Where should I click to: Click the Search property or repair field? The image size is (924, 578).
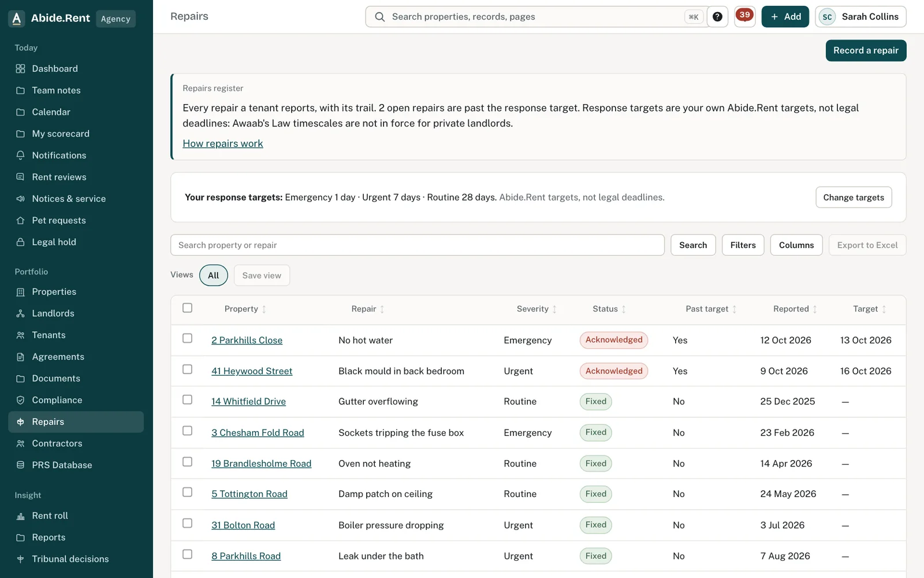pos(417,245)
